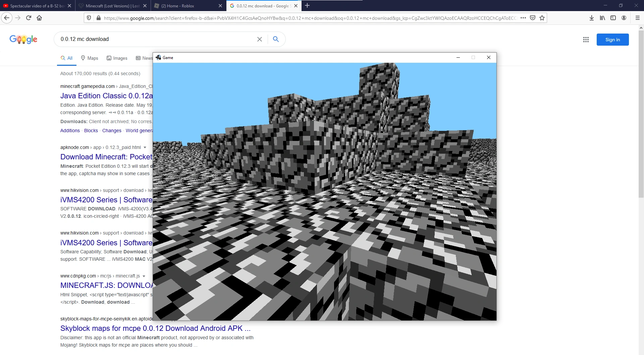Open Download Minecraft: Pocket Edition result
Screen dimensions: 644x355
click(x=107, y=157)
